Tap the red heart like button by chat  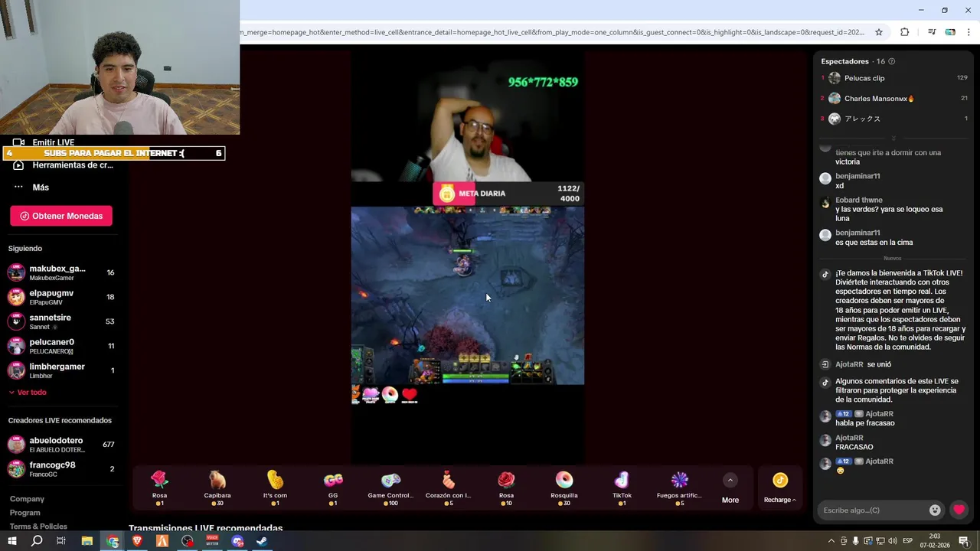(959, 510)
